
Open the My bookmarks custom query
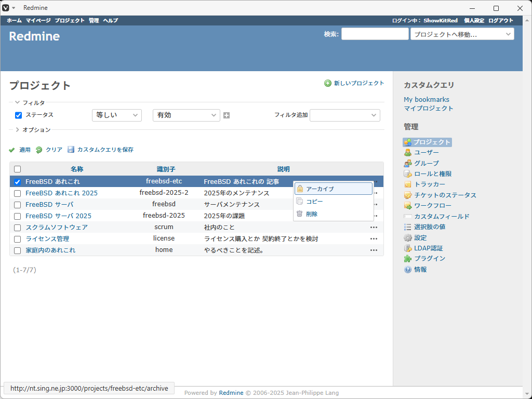(x=426, y=99)
